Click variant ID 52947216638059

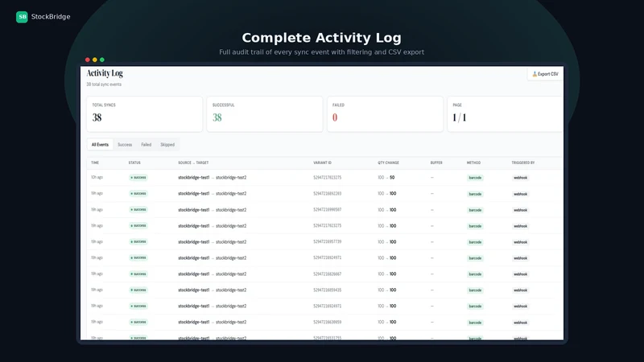click(328, 323)
